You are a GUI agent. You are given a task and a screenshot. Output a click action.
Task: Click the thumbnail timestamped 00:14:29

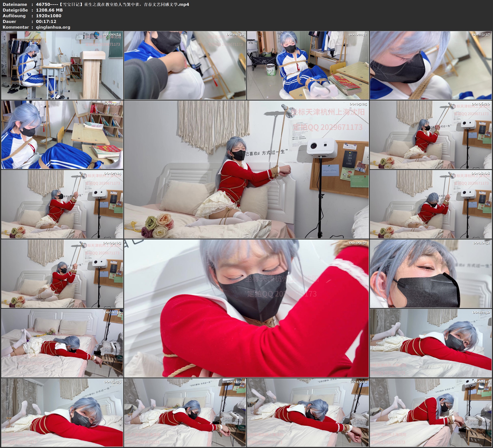185,413
